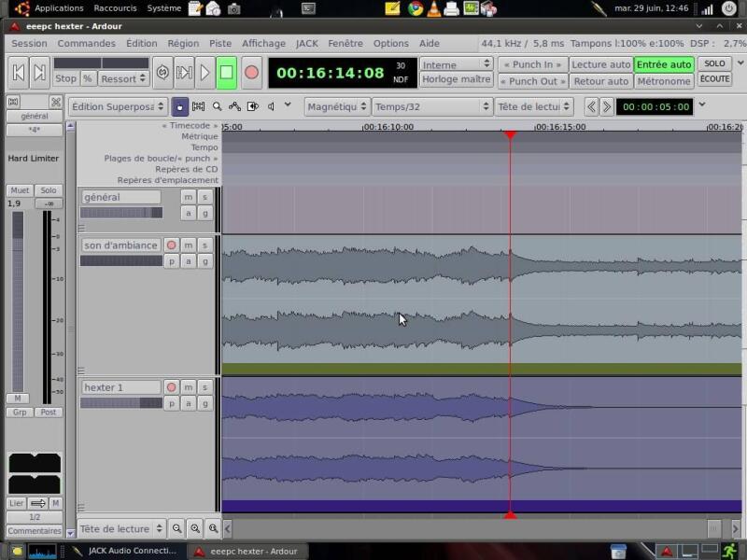
Task: Disable Entrée auto option
Action: click(664, 64)
